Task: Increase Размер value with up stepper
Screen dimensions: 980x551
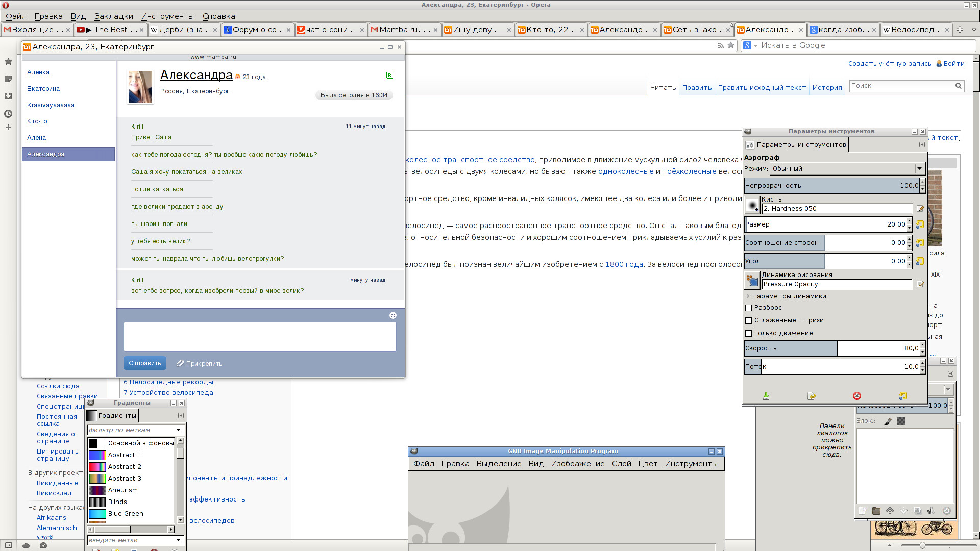Action: pos(909,221)
